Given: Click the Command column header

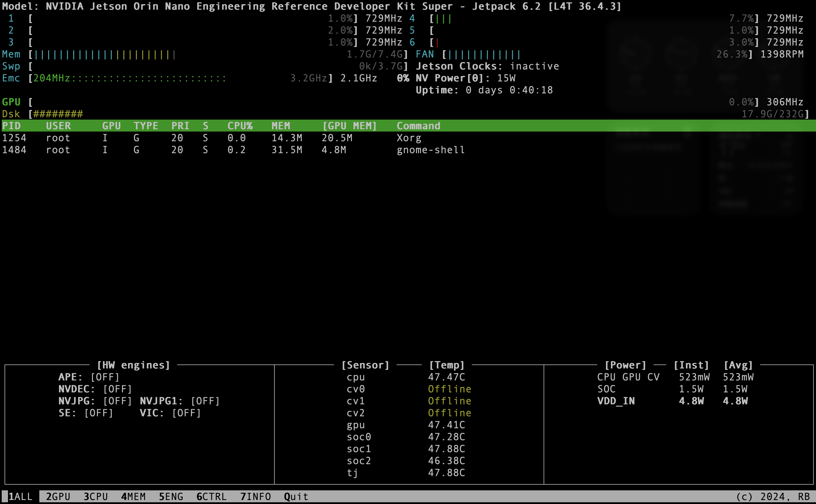Looking at the screenshot, I should [x=419, y=126].
